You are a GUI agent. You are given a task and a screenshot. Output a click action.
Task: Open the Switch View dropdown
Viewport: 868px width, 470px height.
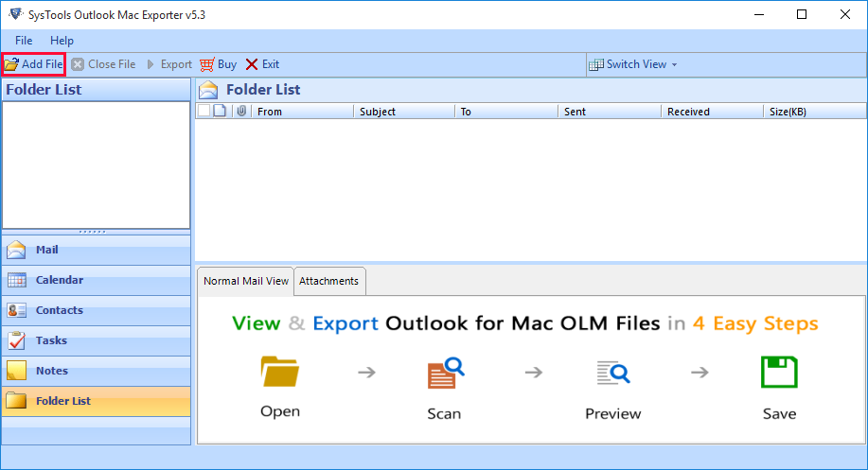pyautogui.click(x=632, y=64)
